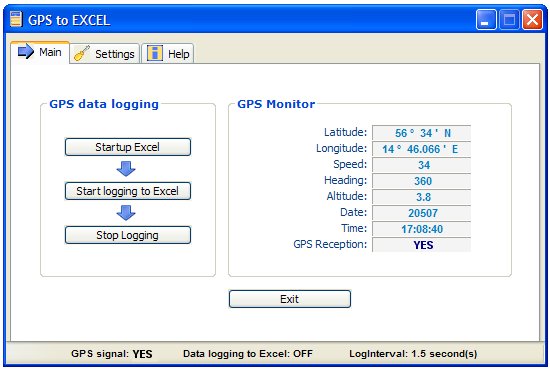This screenshot has width=550, height=369.
Task: Select the Date value 20507
Action: pyautogui.click(x=421, y=213)
